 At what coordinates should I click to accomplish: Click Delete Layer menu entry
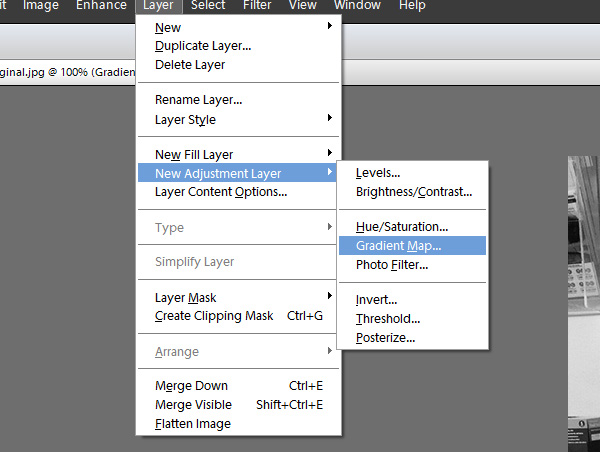point(238,65)
